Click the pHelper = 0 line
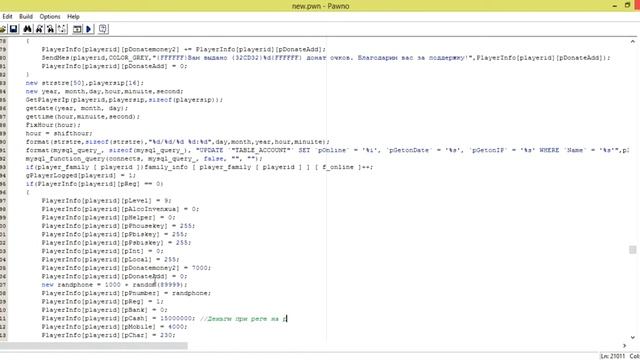The image size is (640, 360). tap(108, 218)
